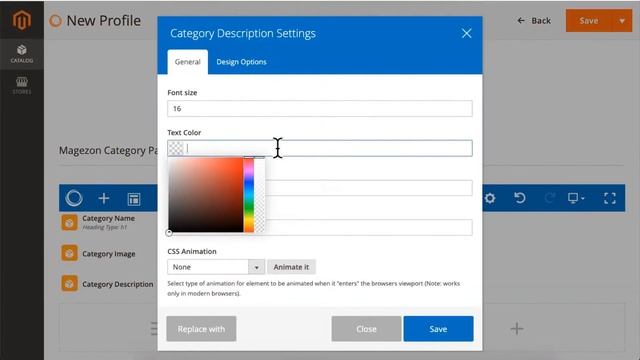Toggle fullscreen mode in builder toolbar
Viewport: 640px width, 360px height.
610,198
